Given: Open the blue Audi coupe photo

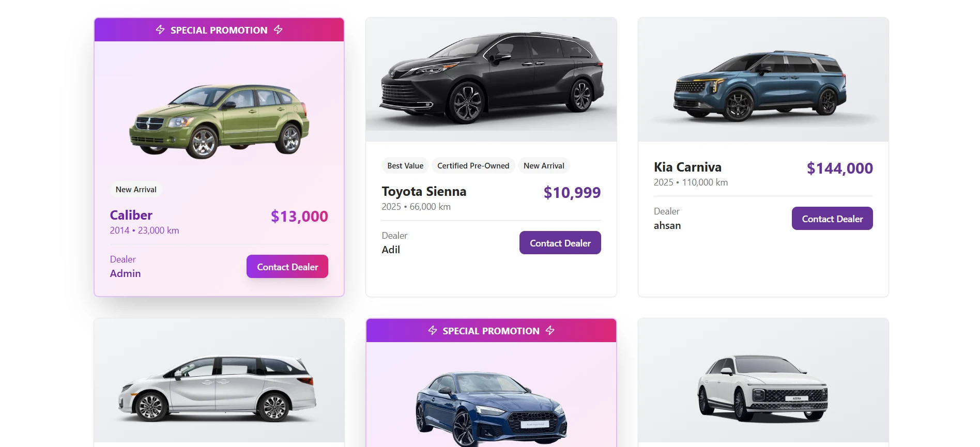Looking at the screenshot, I should coord(491,408).
